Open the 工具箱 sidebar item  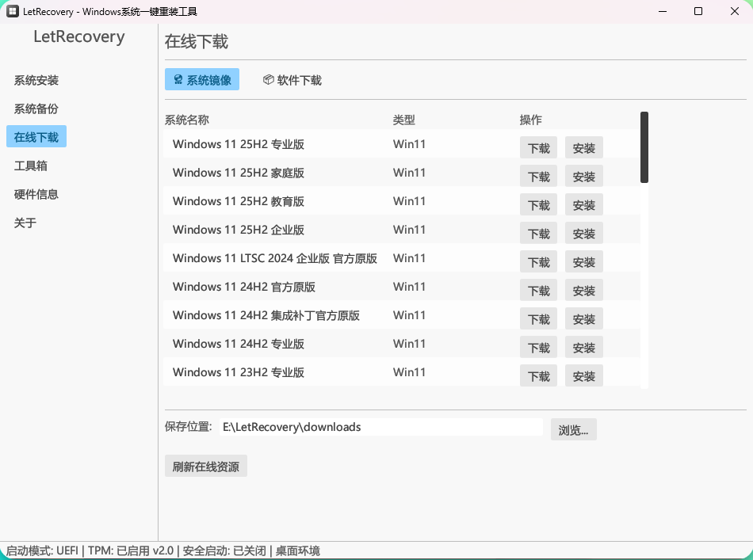(31, 166)
